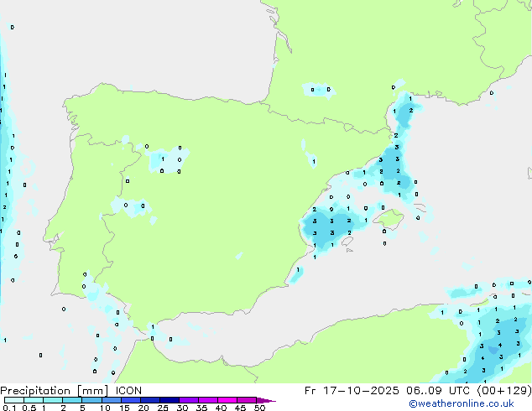
Task: Select the 2–5 mm legend color swatch
Action: point(72,400)
